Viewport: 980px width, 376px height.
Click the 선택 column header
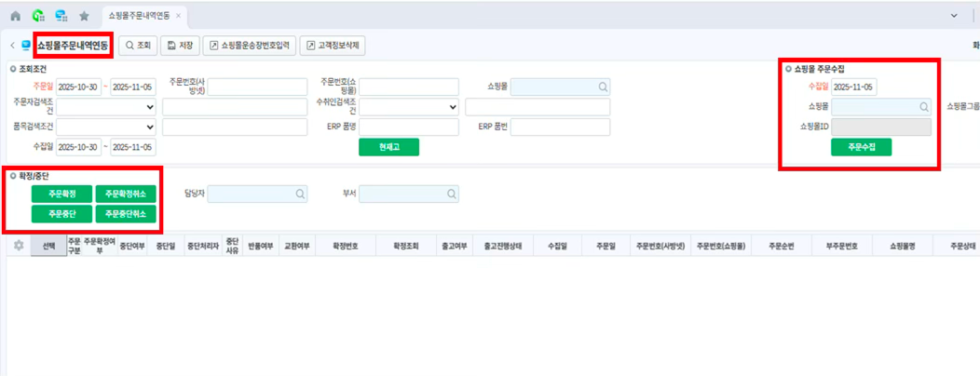pos(43,246)
